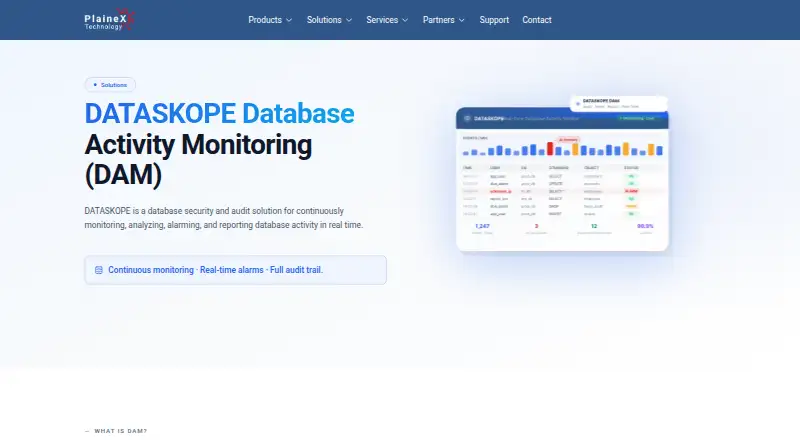Click the red bar in the dashboard chart
Image resolution: width=800 pixels, height=440 pixels.
tap(550, 149)
